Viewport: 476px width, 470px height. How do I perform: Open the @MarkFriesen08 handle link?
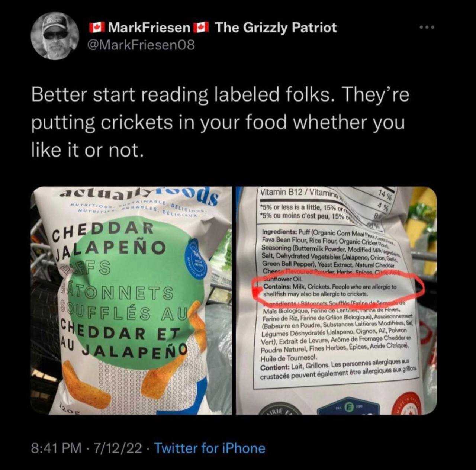[x=141, y=45]
